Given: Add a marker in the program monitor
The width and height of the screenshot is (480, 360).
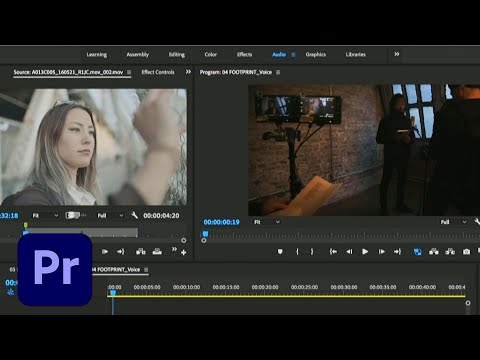Looking at the screenshot, I should (280, 252).
